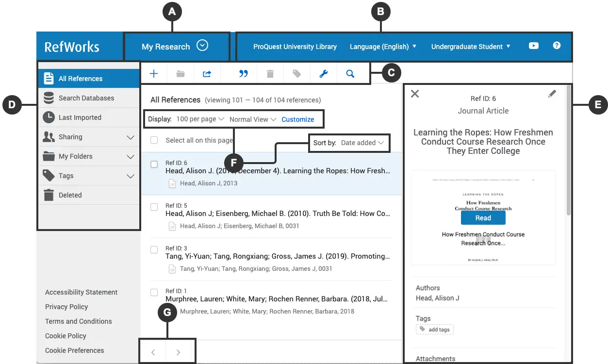Edit the reference using the pencil icon
The image size is (608, 364).
pos(552,94)
